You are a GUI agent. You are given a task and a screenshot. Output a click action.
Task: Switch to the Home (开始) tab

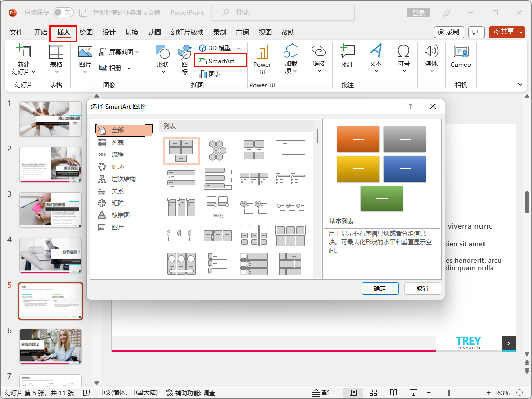(x=40, y=32)
